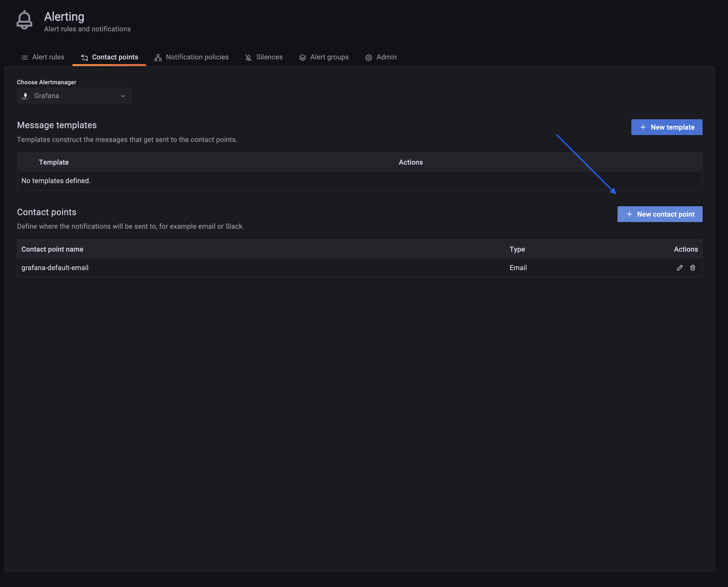Click the No templates defined text
The height and width of the screenshot is (587, 728).
pos(56,181)
